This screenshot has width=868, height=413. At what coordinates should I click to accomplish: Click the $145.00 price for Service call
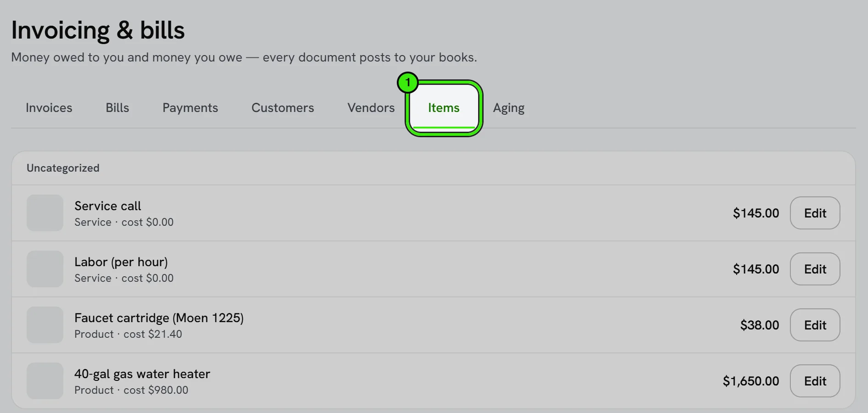tap(756, 213)
